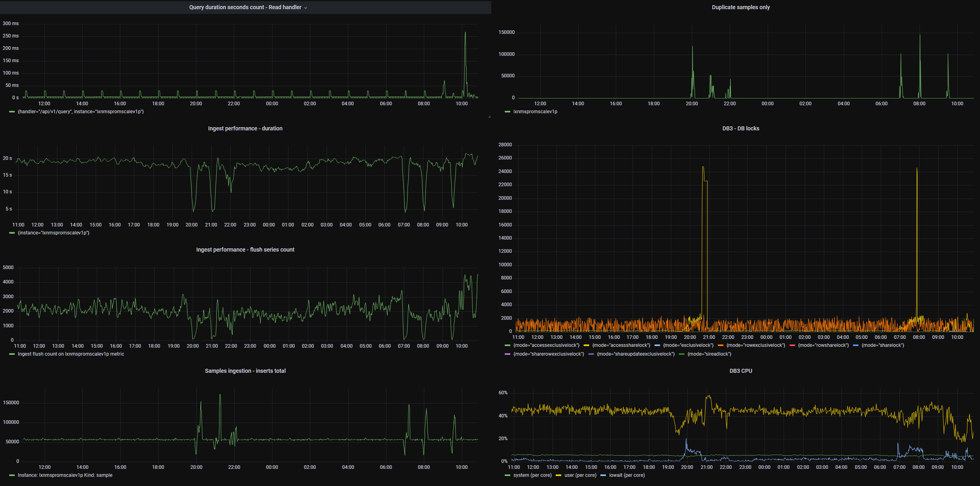Open the DB3 - DB locks panel menu
This screenshot has height=486, width=980.
[740, 128]
